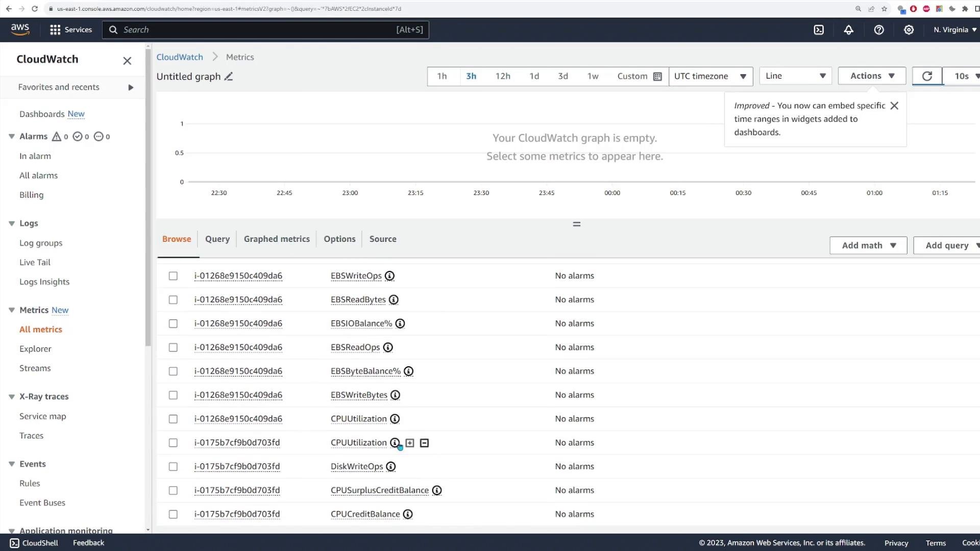
Task: Click the Add query button
Action: click(x=947, y=245)
